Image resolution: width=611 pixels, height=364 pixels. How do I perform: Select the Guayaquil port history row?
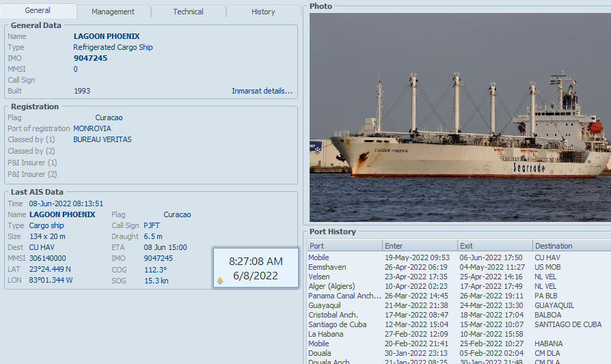(459, 305)
